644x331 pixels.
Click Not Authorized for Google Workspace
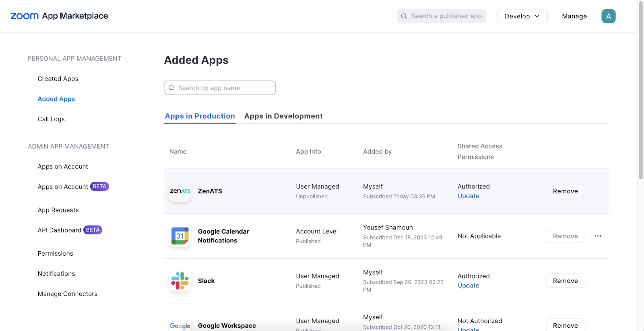(x=480, y=321)
